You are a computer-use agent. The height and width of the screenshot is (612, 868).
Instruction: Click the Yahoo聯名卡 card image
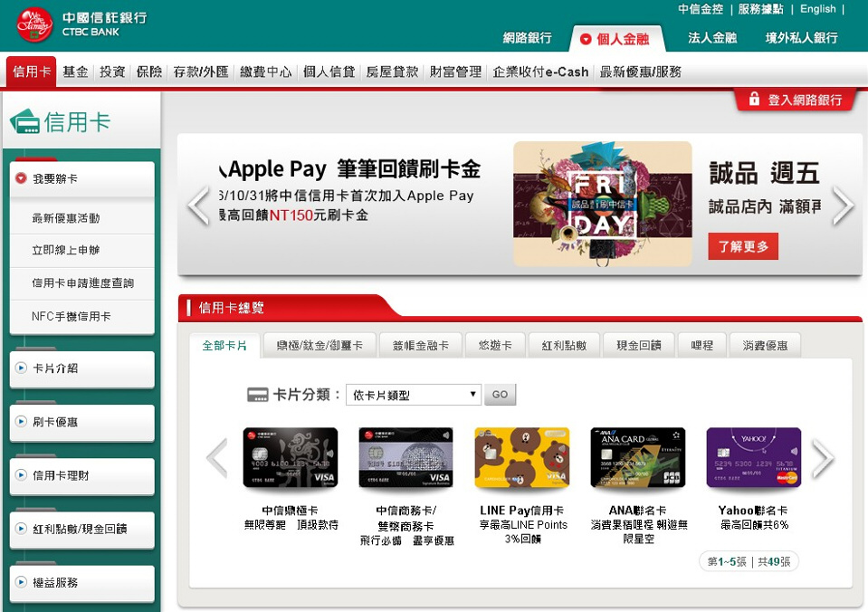coord(753,457)
